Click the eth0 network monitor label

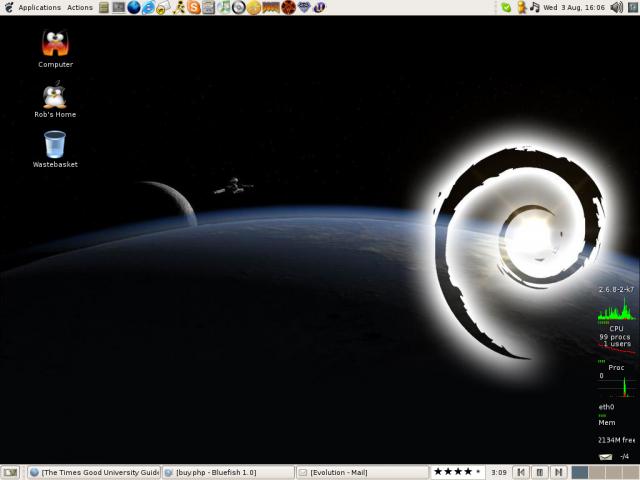606,407
